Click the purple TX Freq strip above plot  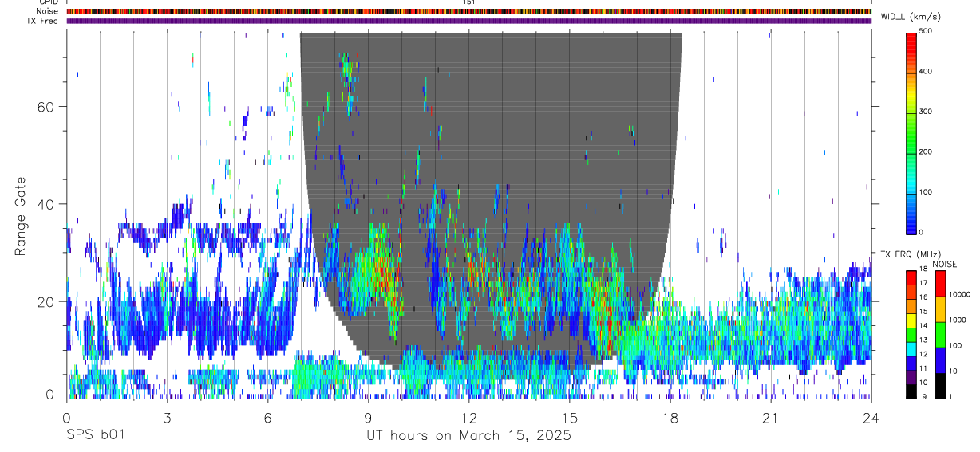pos(468,21)
